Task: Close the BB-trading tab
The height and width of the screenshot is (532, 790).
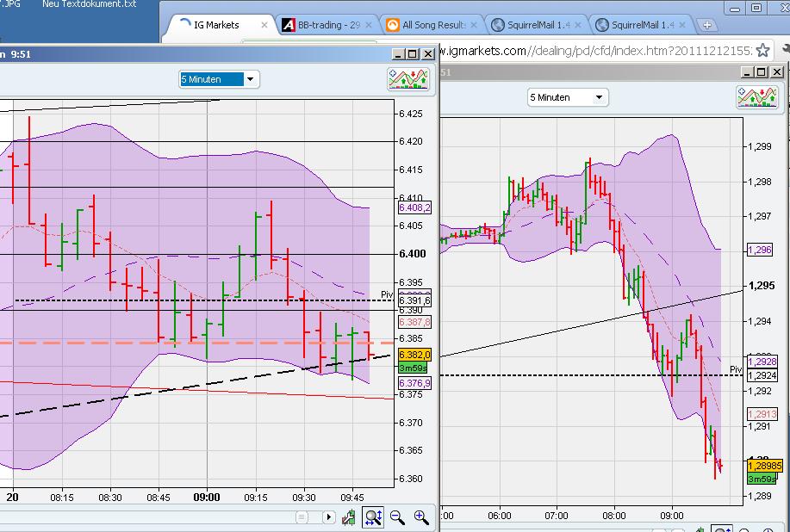Action: pos(369,25)
